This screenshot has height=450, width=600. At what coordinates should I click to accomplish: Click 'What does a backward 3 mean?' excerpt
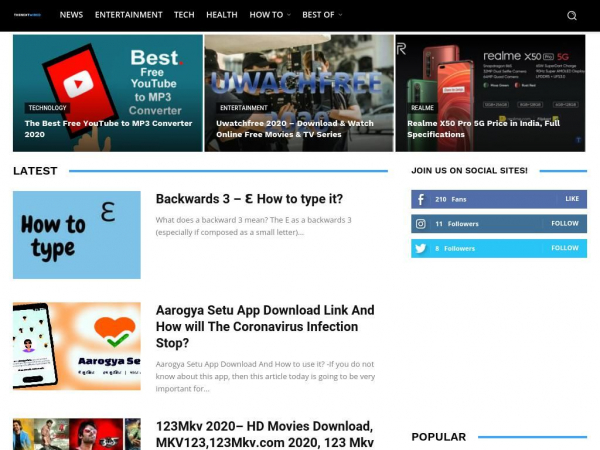tap(253, 226)
